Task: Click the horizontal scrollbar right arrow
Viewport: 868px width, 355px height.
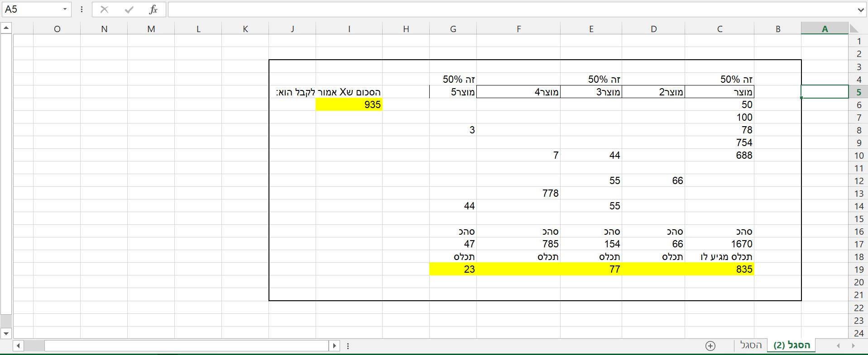Action: [x=334, y=346]
